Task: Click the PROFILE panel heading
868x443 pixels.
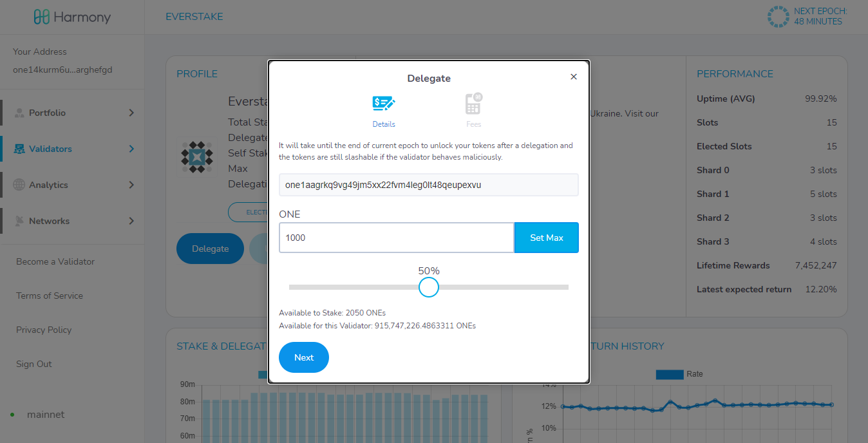Action: coord(197,74)
